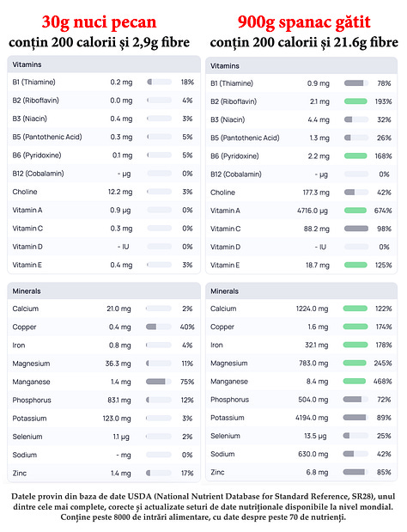The height and width of the screenshot is (532, 407).
Task: Click the pecan Manganese 75% progress bar
Action: click(159, 382)
